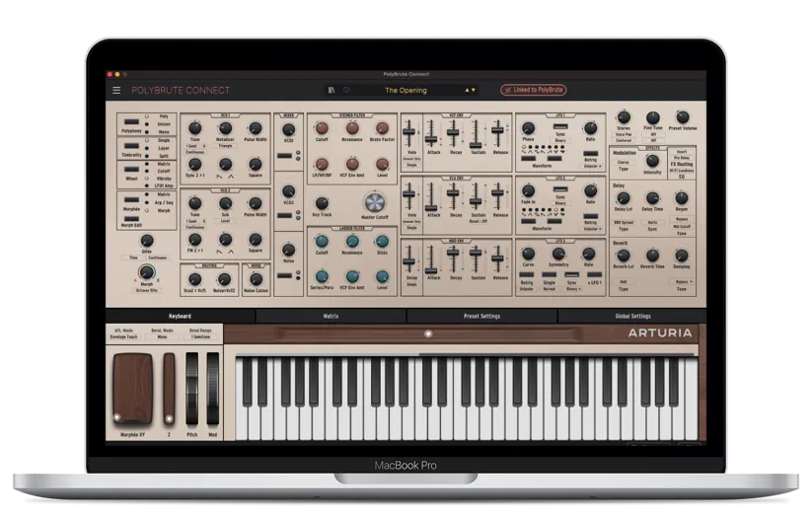
Task: Click the Pitch wheel
Action: pyautogui.click(x=192, y=389)
